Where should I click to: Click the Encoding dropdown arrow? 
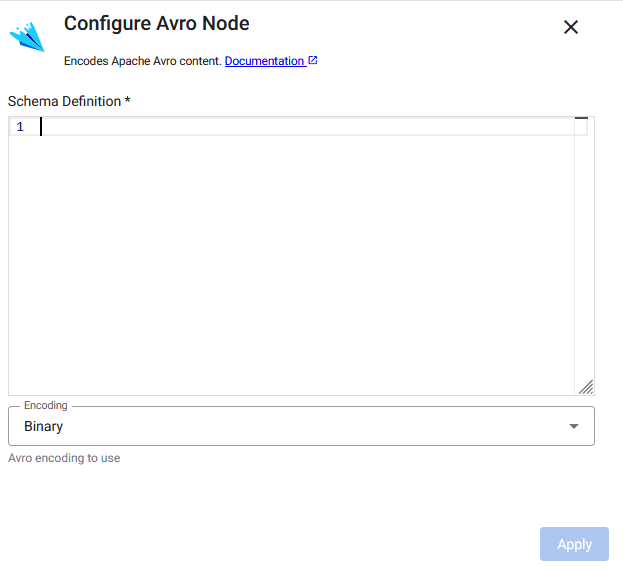pyautogui.click(x=573, y=426)
